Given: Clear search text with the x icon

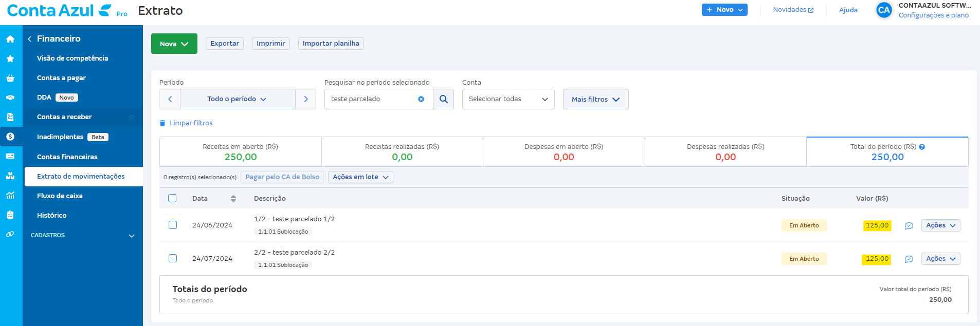Looking at the screenshot, I should pyautogui.click(x=421, y=99).
